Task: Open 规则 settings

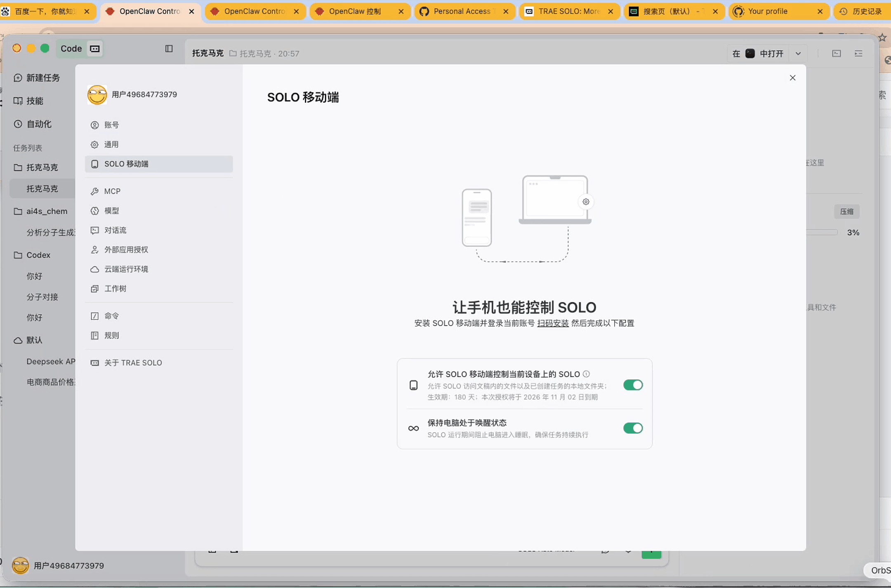Action: click(159, 335)
